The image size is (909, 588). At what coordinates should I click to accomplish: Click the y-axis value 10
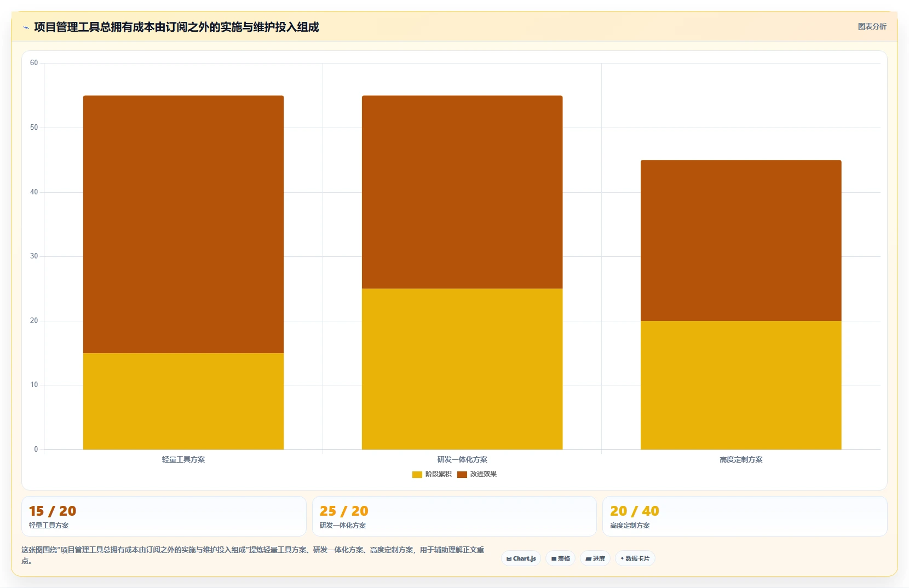coord(34,385)
